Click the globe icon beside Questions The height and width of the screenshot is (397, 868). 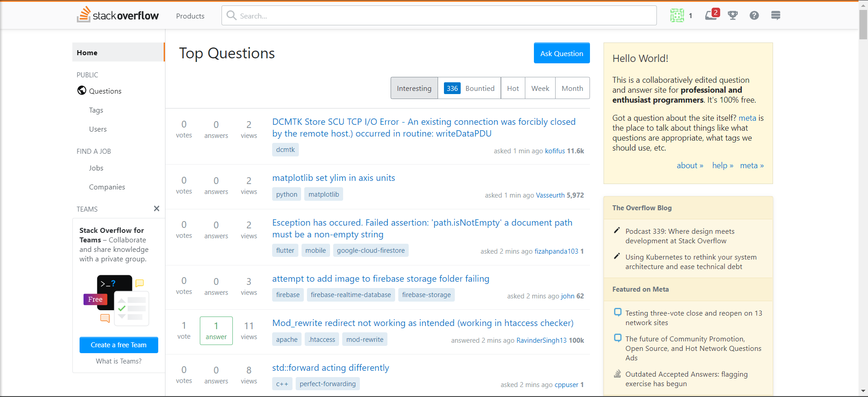tap(82, 90)
